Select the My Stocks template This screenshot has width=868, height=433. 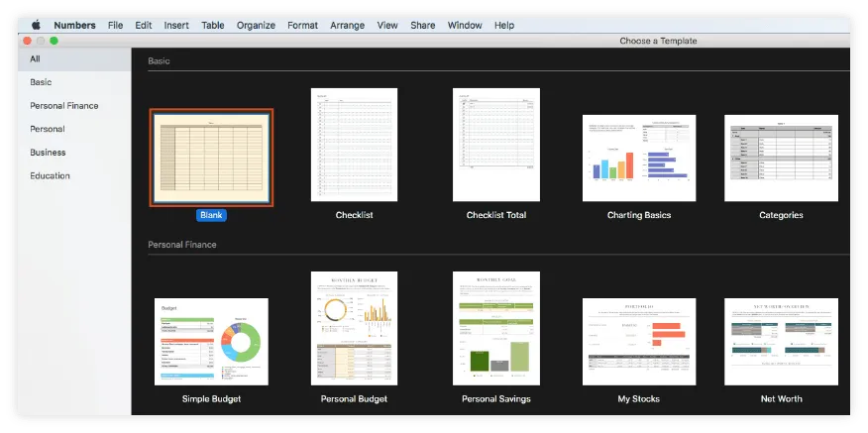click(638, 341)
